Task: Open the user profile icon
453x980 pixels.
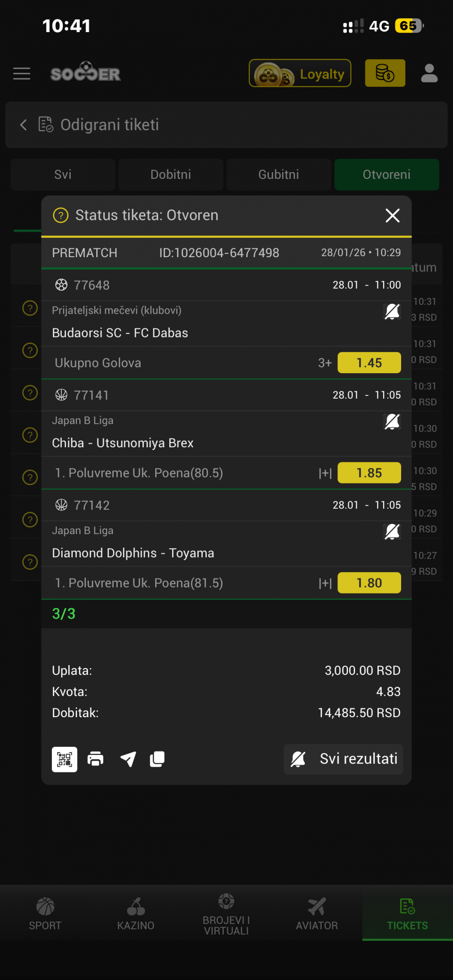Action: coord(429,74)
